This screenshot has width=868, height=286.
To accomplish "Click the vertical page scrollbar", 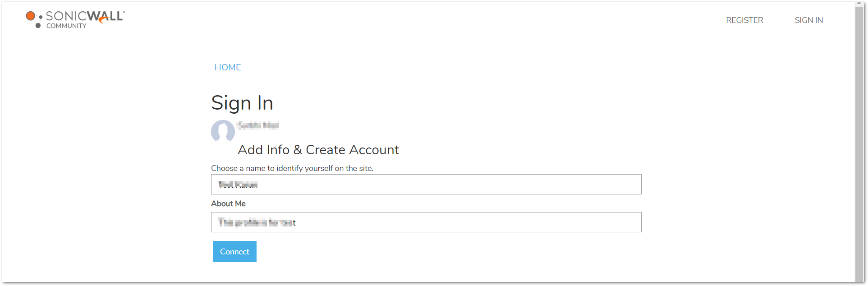I will pos(859,144).
